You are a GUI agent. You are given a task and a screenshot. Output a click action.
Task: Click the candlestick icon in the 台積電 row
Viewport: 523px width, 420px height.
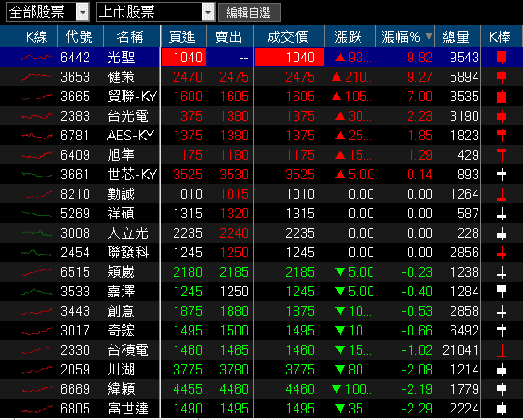click(x=502, y=350)
